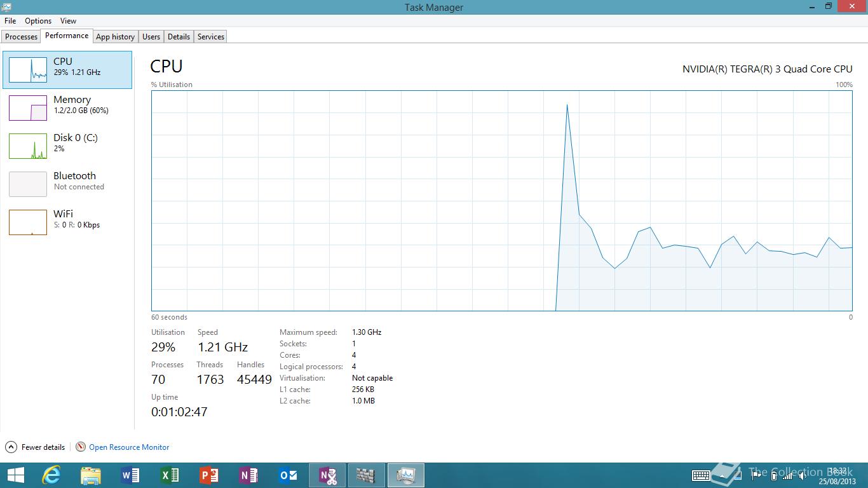Image resolution: width=868 pixels, height=488 pixels.
Task: Switch to the firewall brick-wall taskbar app
Action: point(367,475)
